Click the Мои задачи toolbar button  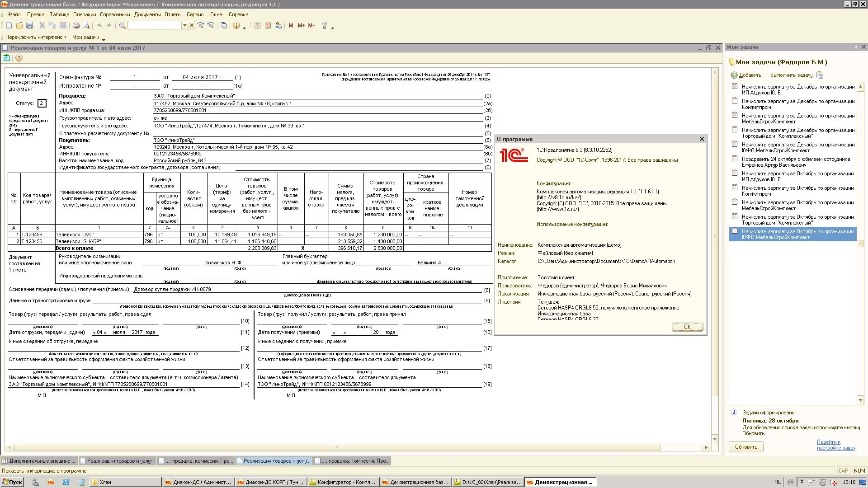pos(86,37)
